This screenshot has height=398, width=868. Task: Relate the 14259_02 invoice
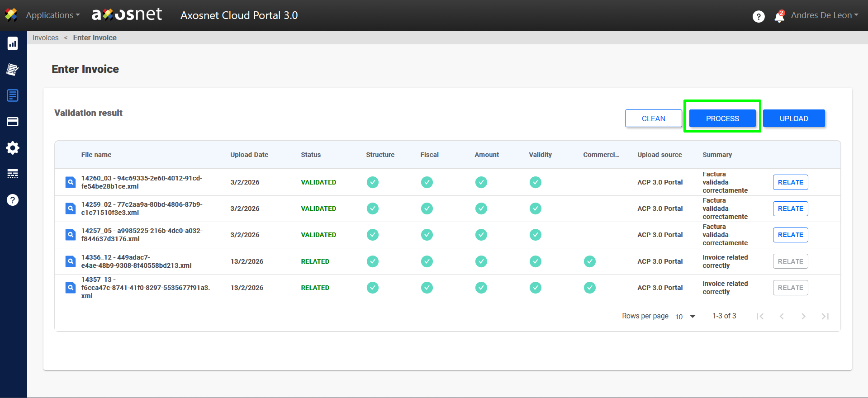pos(790,208)
